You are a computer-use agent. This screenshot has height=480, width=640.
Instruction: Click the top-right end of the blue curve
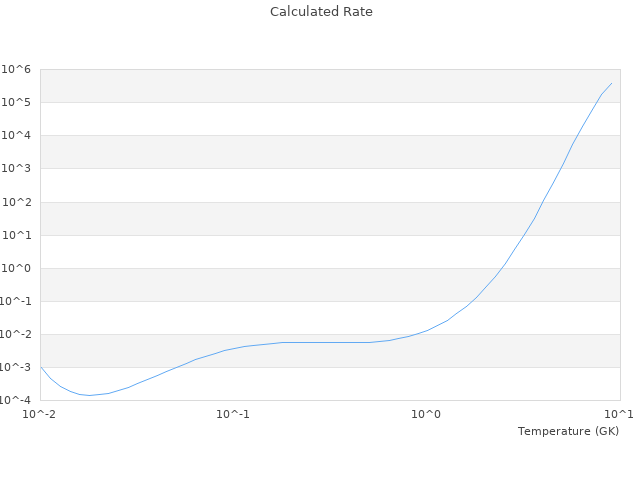(611, 83)
